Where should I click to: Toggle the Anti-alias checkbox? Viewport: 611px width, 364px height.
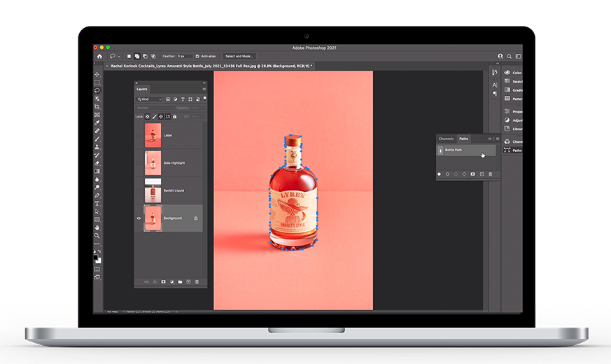(x=197, y=56)
